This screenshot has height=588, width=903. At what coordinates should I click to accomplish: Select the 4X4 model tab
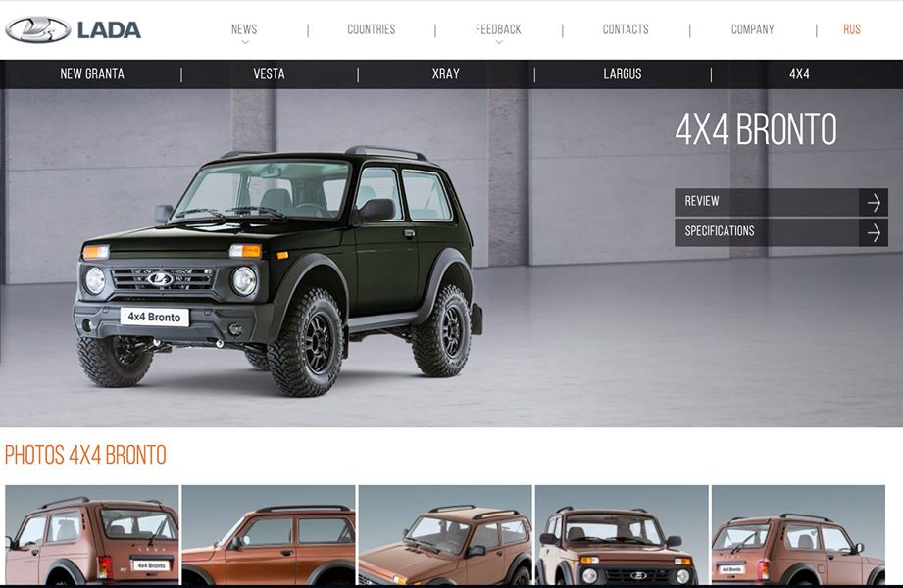799,73
